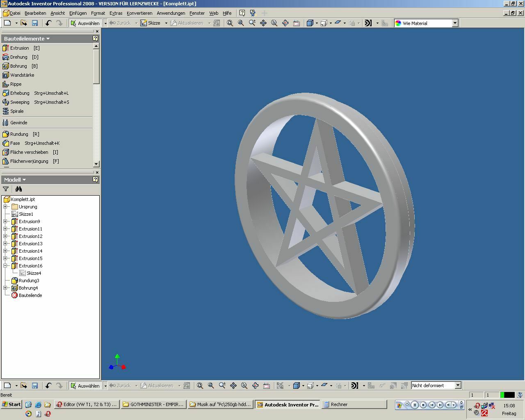This screenshot has height=420, width=525.
Task: Switch to the GOTHMINISTER taskbar folder
Action: pos(153,404)
